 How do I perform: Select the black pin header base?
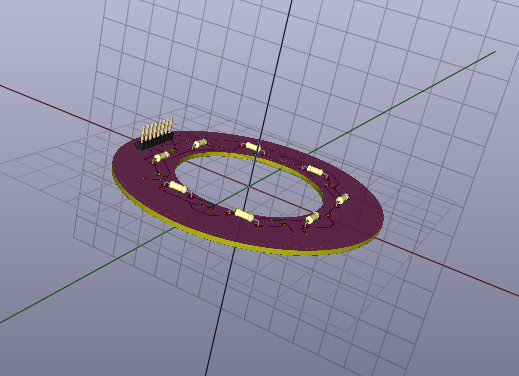(155, 141)
